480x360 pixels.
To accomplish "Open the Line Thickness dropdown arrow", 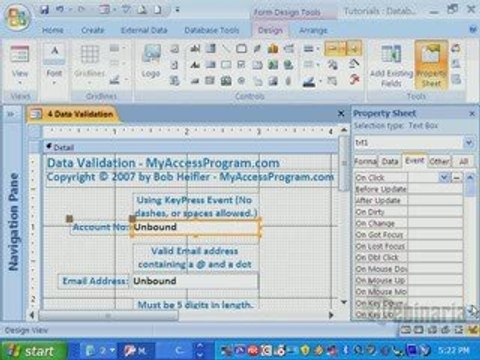I will [x=318, y=49].
